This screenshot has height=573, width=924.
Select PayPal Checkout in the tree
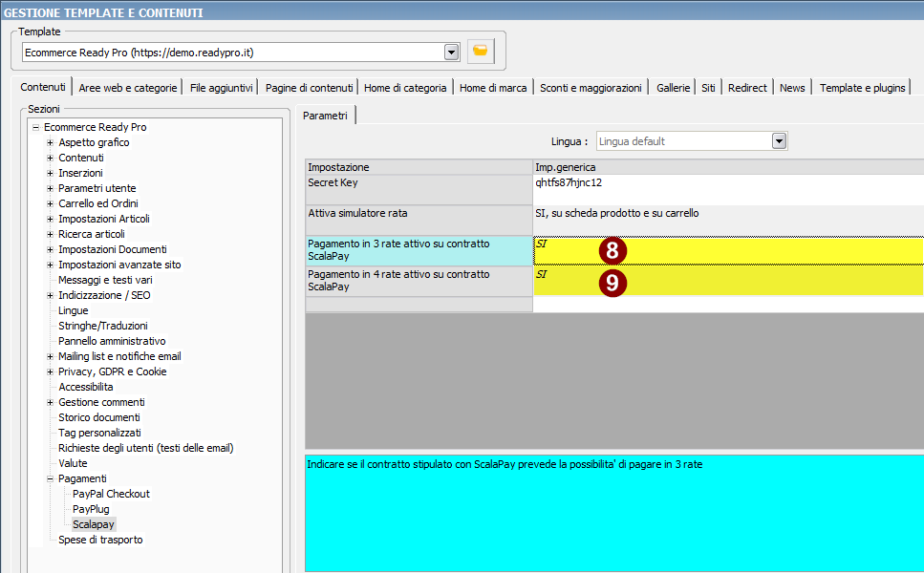[111, 494]
